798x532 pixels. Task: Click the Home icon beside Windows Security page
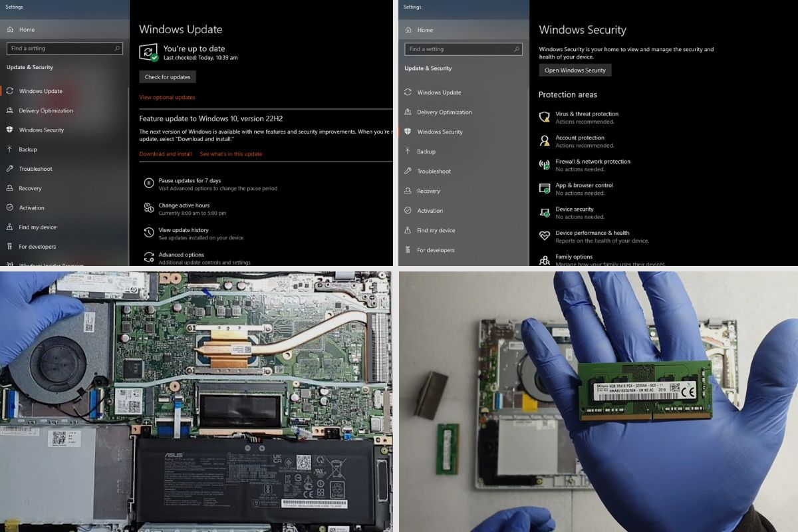[x=408, y=30]
